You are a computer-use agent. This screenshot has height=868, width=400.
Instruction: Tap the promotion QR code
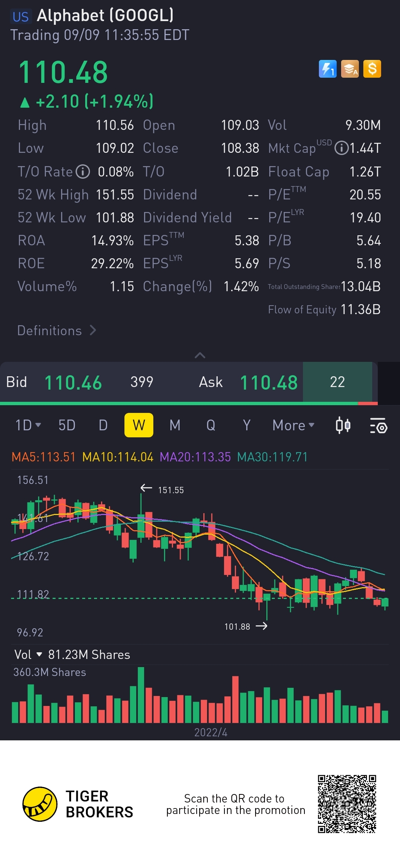[x=347, y=804]
